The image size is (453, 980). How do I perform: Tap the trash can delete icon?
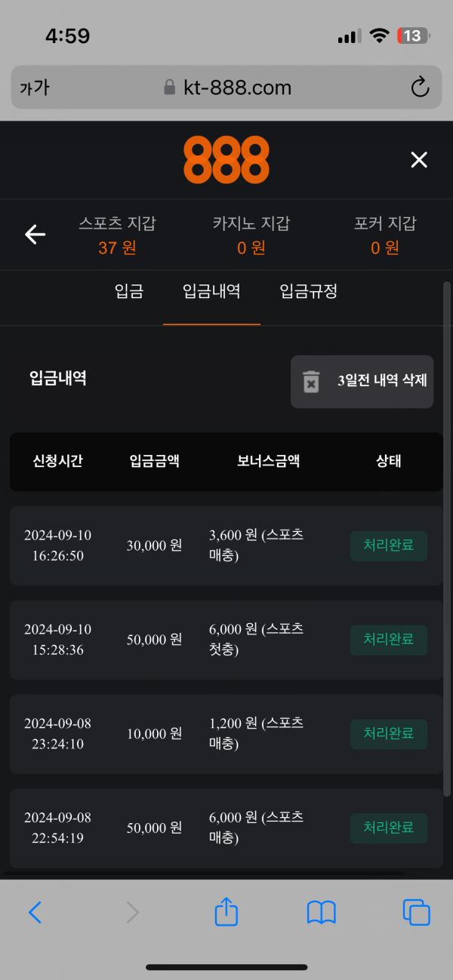pos(311,381)
